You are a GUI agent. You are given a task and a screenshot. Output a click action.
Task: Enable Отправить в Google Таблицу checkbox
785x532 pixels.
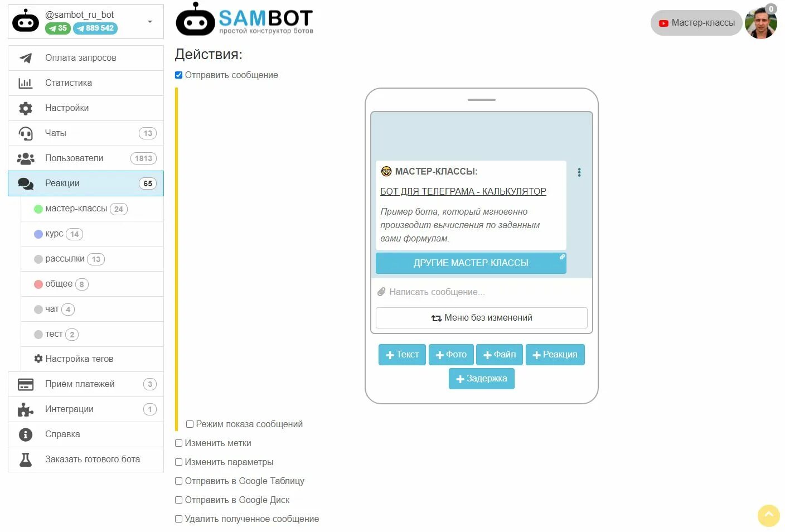[x=179, y=481]
